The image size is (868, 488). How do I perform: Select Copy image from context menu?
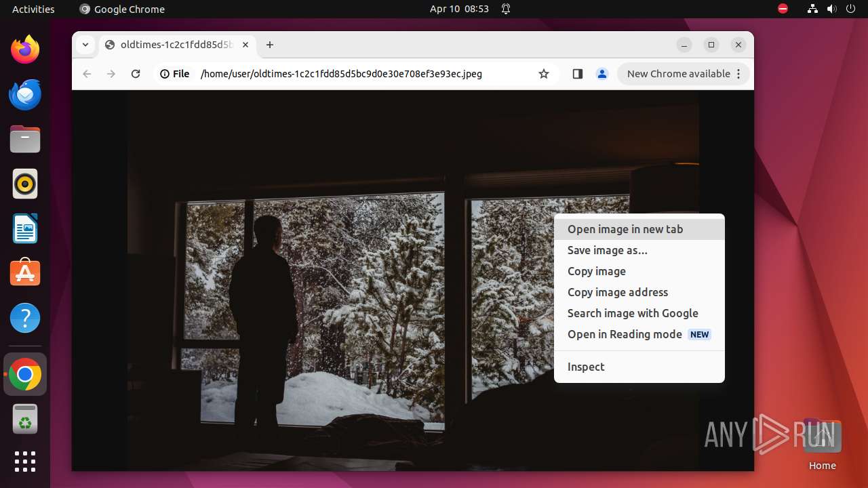[x=639, y=271]
